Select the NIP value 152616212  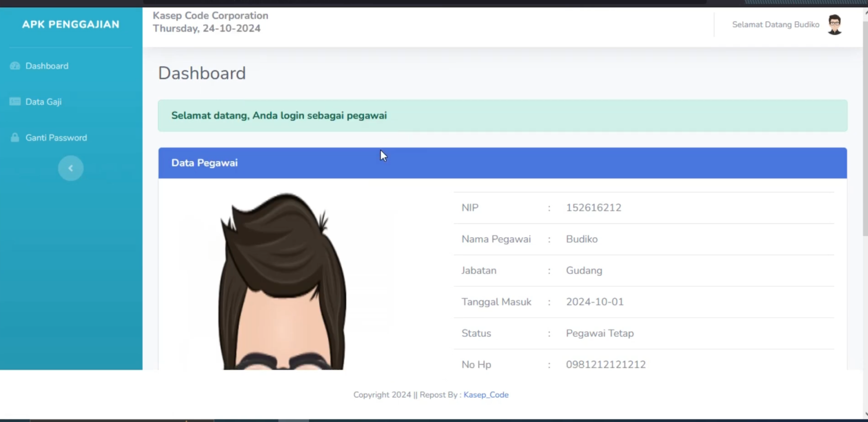coord(594,208)
